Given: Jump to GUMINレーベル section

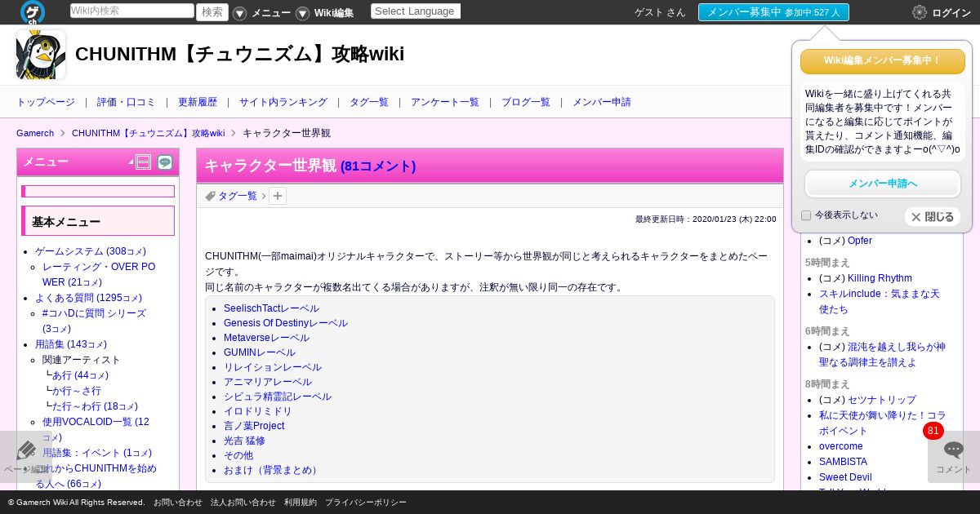Looking at the screenshot, I should [x=260, y=352].
